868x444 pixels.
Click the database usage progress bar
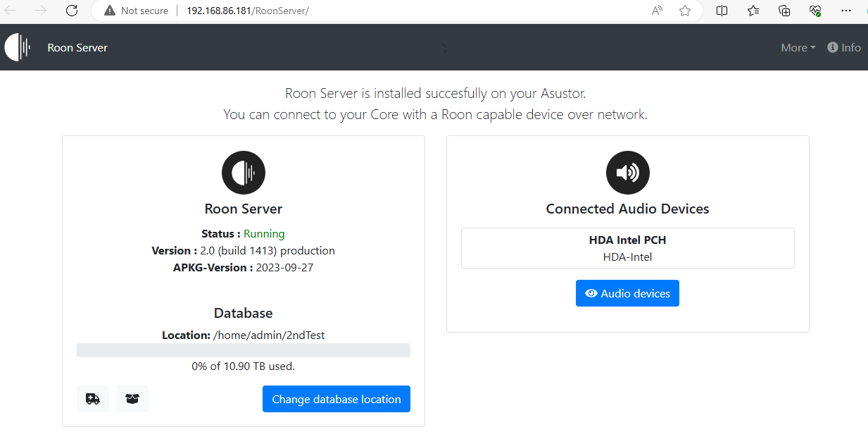coord(244,350)
